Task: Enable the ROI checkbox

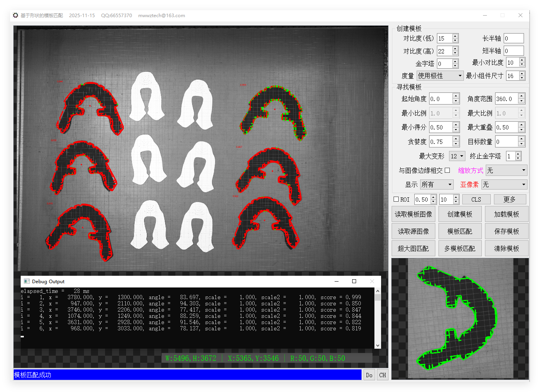Action: 396,199
